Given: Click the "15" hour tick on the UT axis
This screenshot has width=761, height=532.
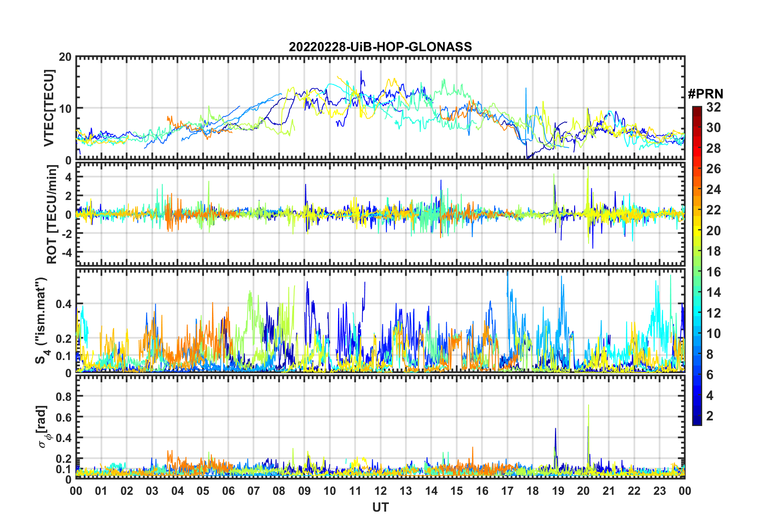Looking at the screenshot, I should point(457,491).
